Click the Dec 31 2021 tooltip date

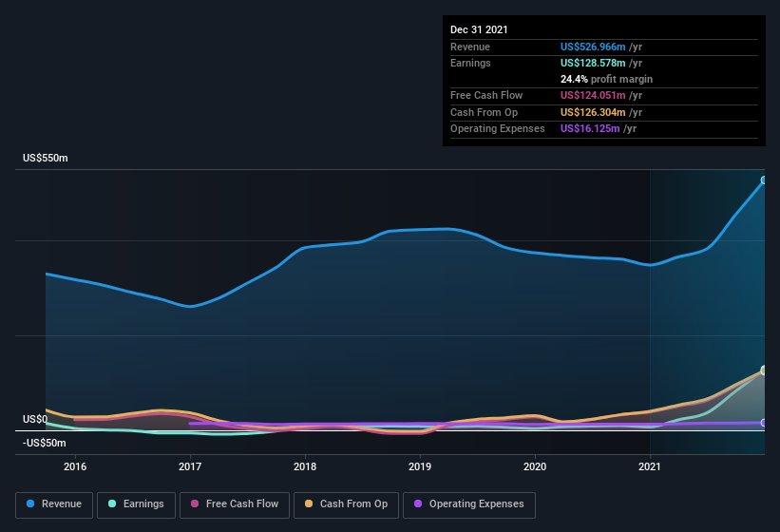pyautogui.click(x=479, y=29)
